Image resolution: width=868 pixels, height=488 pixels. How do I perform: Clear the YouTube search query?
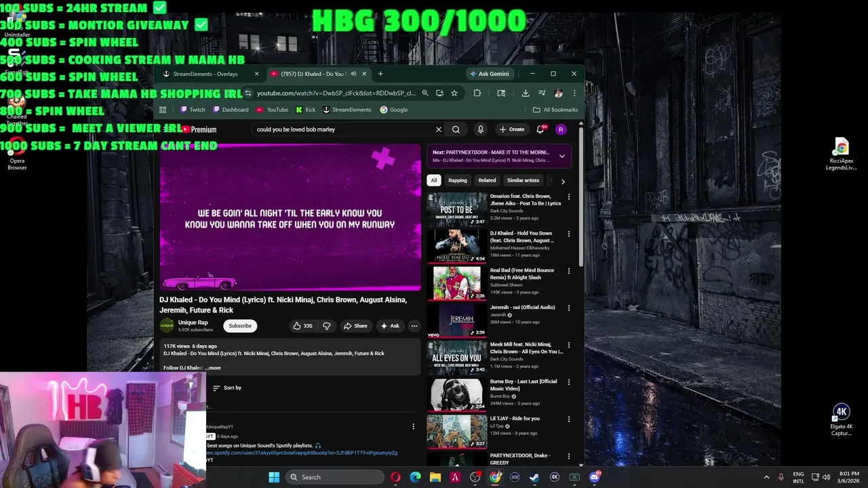point(438,129)
